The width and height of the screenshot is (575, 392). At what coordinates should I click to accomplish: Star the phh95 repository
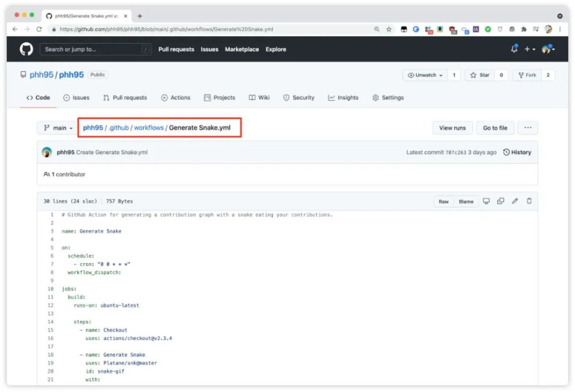coord(480,75)
